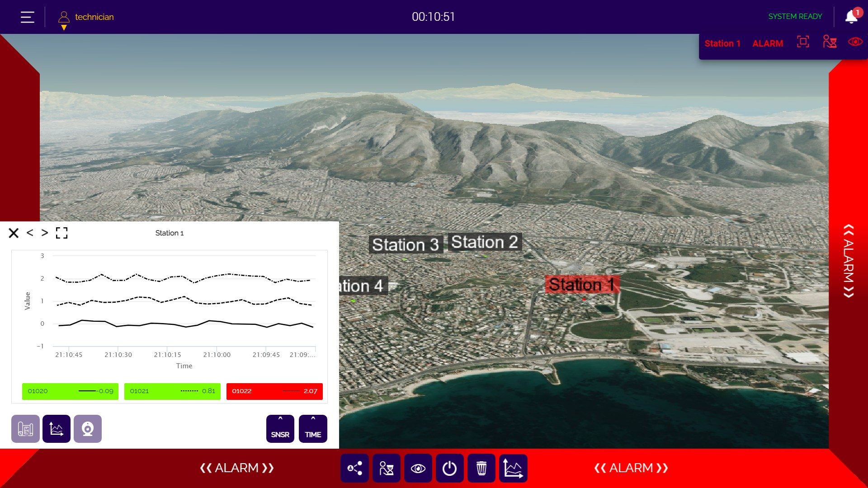Toggle the eye visibility button in bottom toolbar
Viewport: 868px width, 488px height.
pos(418,468)
